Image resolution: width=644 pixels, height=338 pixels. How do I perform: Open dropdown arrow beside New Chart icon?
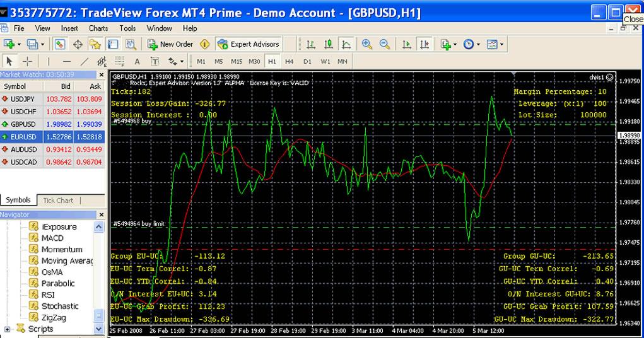pyautogui.click(x=19, y=44)
